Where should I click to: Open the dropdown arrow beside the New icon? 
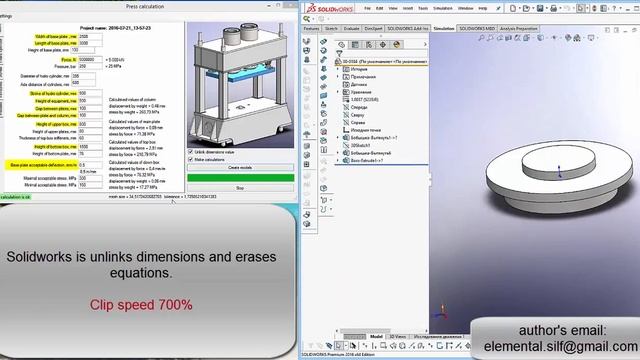[x=519, y=9]
